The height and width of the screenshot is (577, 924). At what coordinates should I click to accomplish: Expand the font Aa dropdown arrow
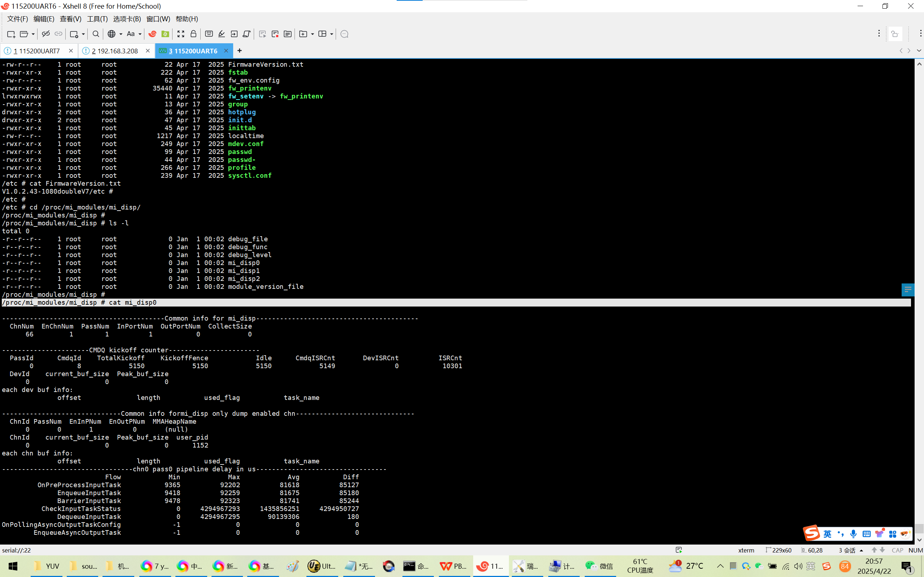(x=140, y=34)
